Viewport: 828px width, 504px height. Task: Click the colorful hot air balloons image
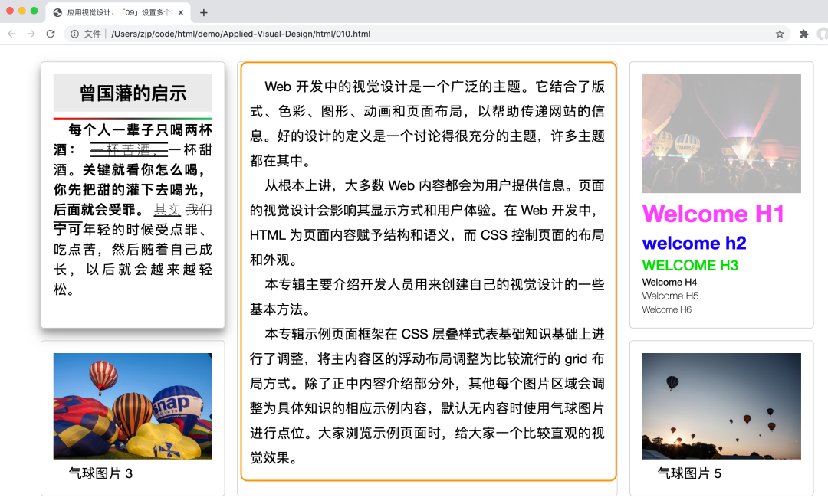point(133,406)
